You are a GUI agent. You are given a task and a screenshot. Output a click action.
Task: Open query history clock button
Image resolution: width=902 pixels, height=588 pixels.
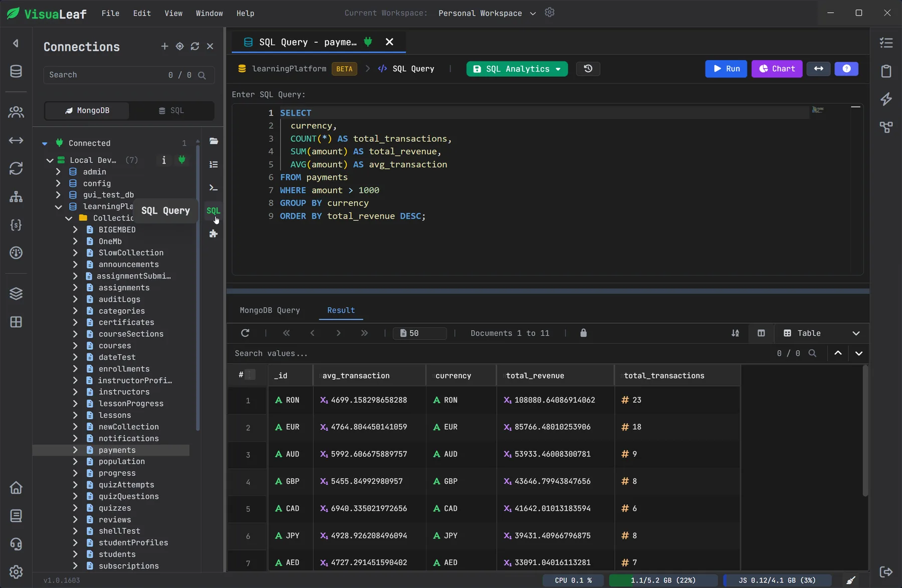click(588, 69)
